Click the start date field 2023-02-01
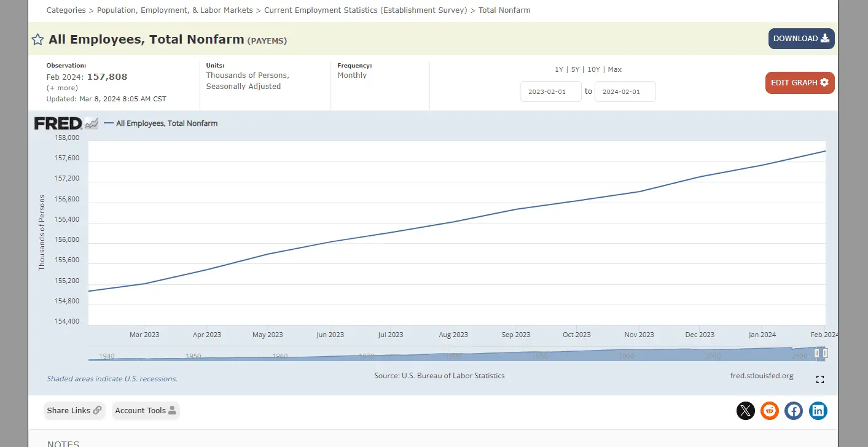 [x=550, y=91]
